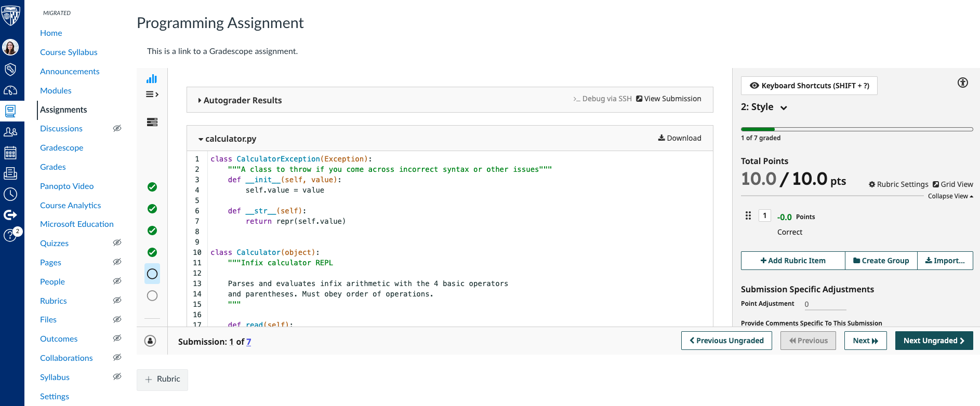Open Grades in course menu
This screenshot has width=980, height=406.
(53, 167)
